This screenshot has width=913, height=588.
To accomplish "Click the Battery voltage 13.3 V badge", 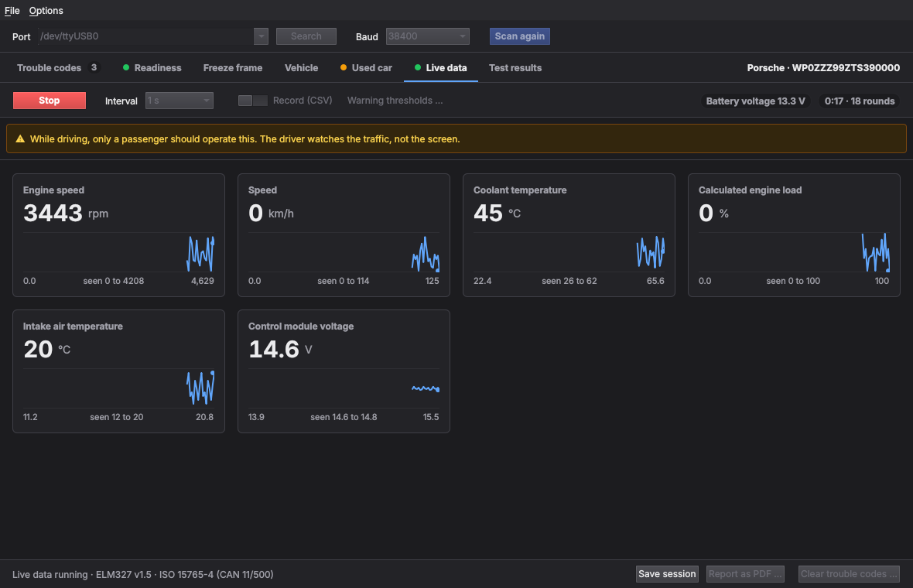I will point(756,101).
